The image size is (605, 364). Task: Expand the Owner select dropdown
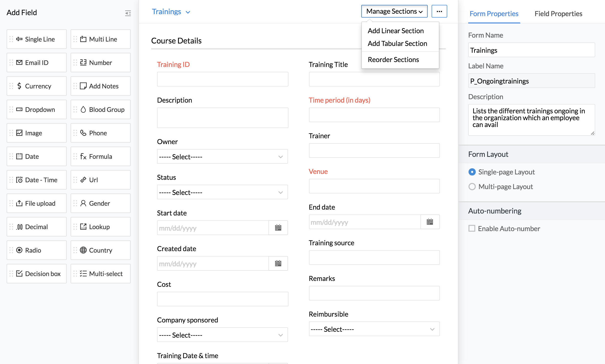(x=222, y=157)
